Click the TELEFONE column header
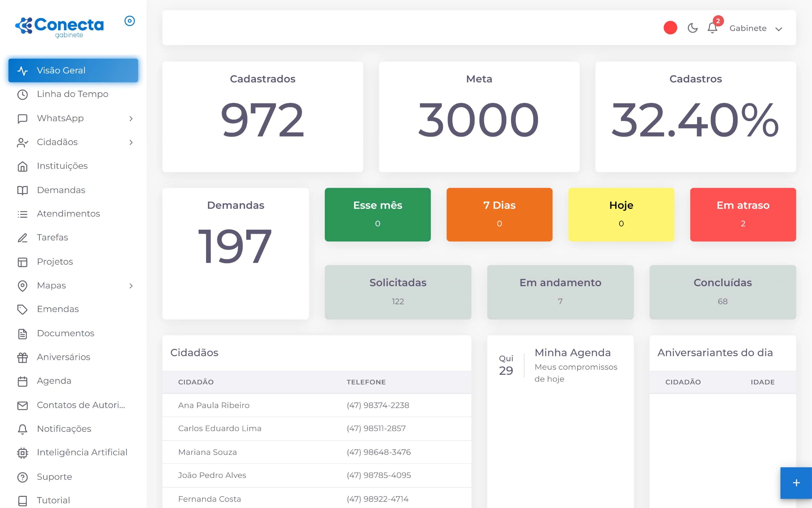The width and height of the screenshot is (812, 508). (366, 382)
